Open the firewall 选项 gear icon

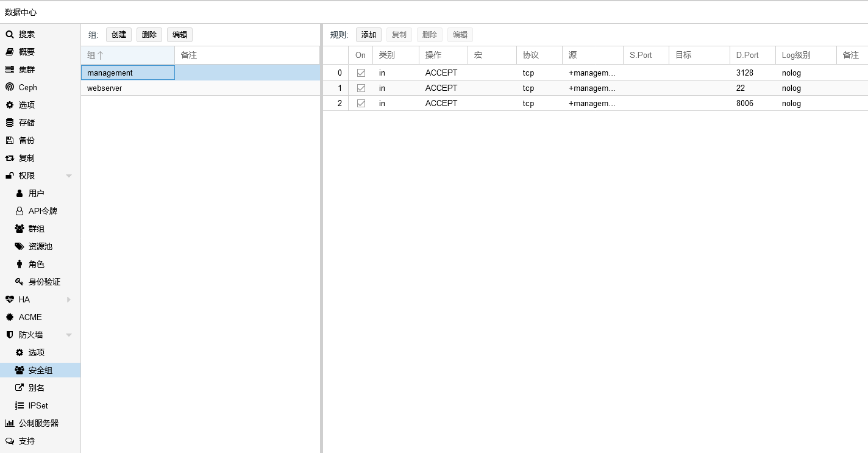point(20,352)
